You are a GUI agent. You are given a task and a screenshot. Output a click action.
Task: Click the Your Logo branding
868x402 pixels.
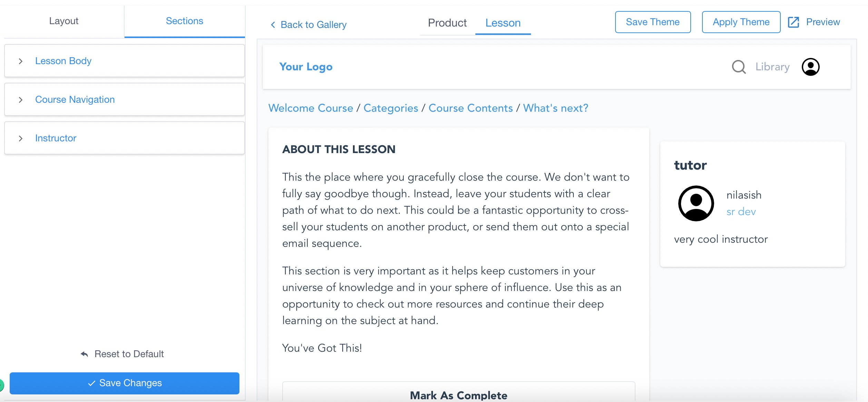[x=306, y=67]
